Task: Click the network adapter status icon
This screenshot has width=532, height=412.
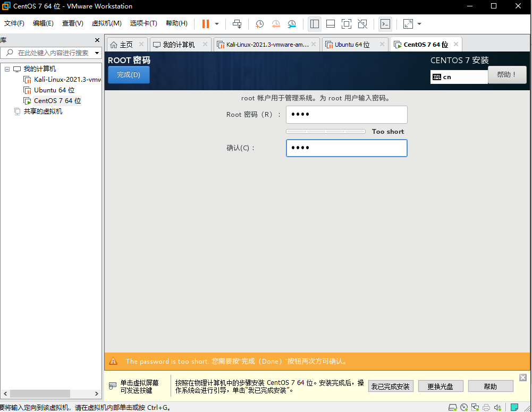Action: [x=476, y=407]
